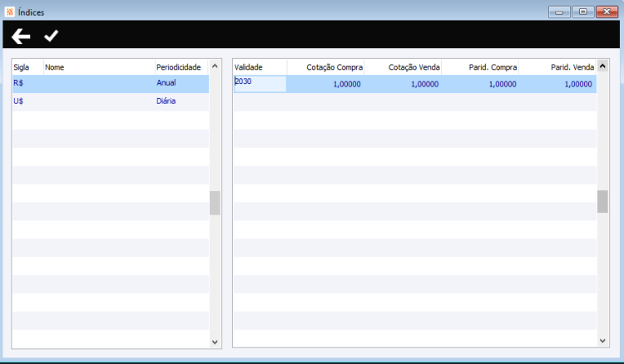Click the Nome cell of the U$ row
The height and width of the screenshot is (364, 624).
pos(99,102)
